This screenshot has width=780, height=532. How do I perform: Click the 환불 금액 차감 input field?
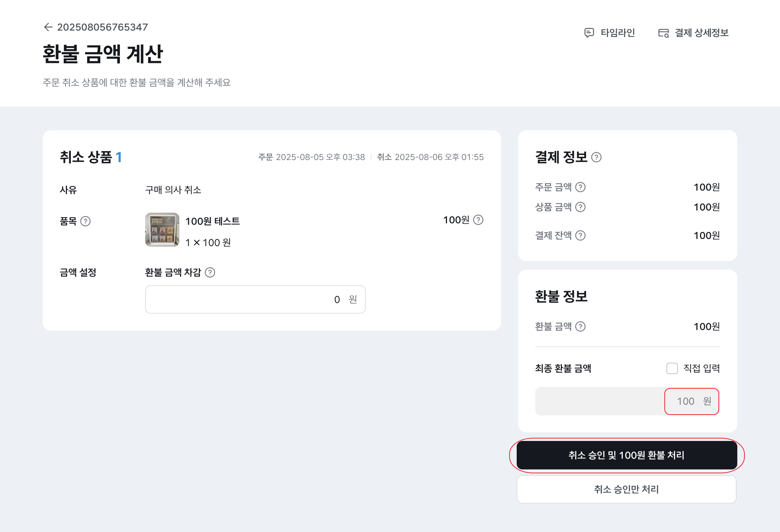pyautogui.click(x=255, y=299)
